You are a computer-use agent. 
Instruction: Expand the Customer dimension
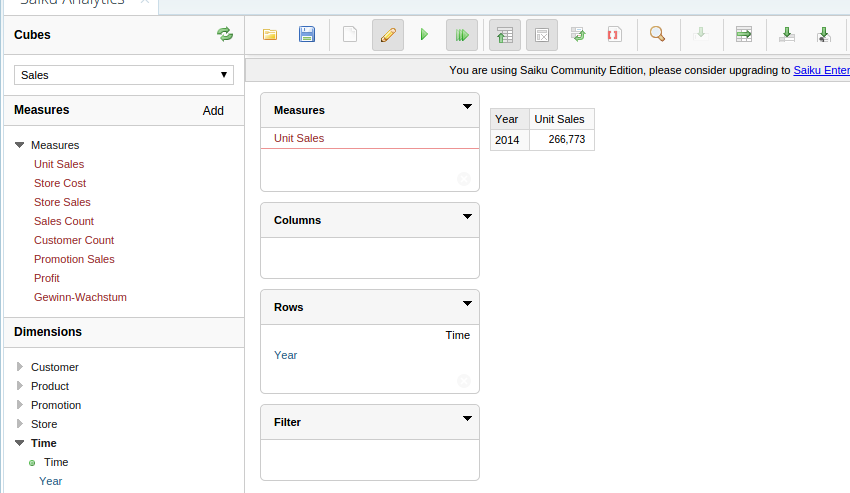click(20, 367)
